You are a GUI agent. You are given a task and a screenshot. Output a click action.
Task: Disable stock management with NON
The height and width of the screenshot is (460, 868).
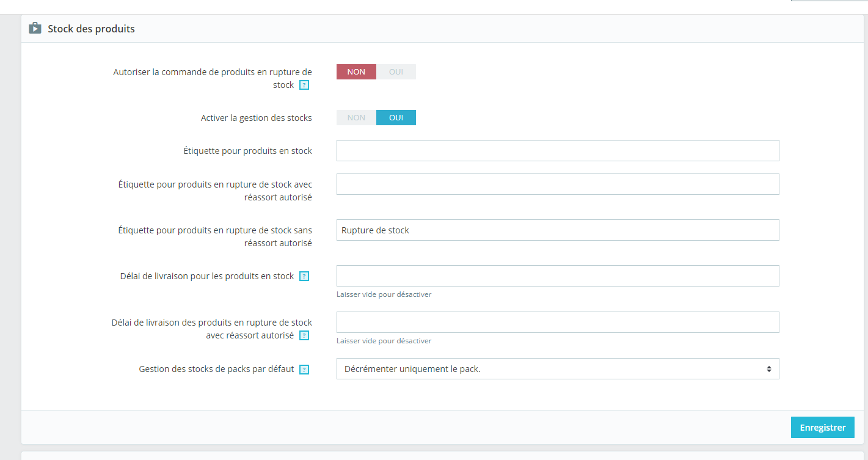click(356, 117)
